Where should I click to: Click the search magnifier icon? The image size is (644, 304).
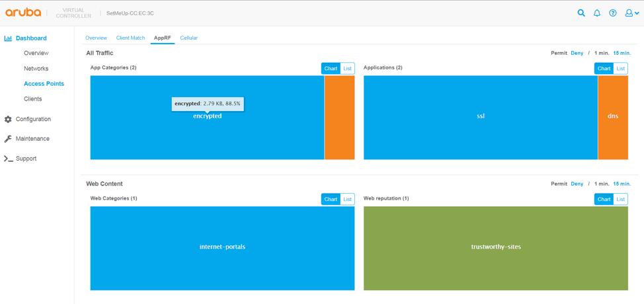(x=581, y=13)
